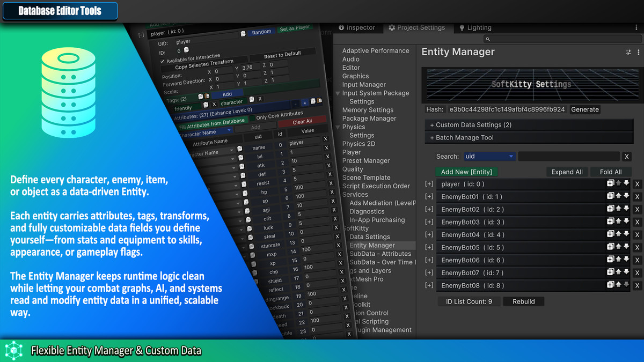Click the copy icon beside the Tags label

200,95
